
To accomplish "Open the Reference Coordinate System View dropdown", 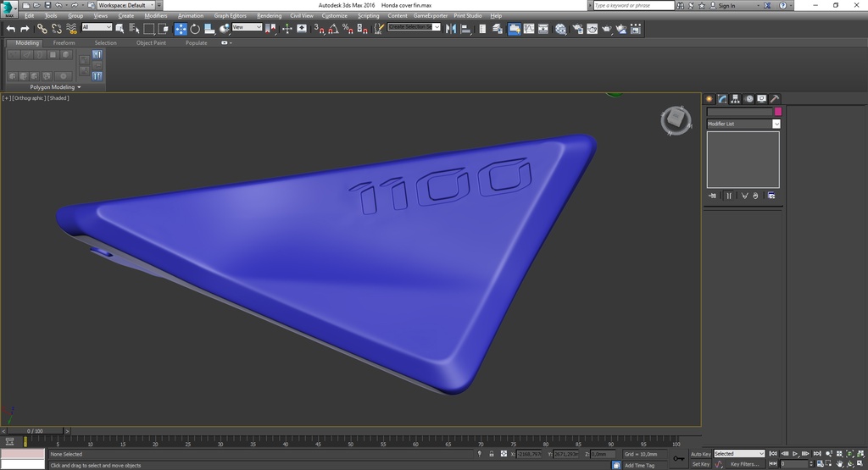I will click(247, 26).
